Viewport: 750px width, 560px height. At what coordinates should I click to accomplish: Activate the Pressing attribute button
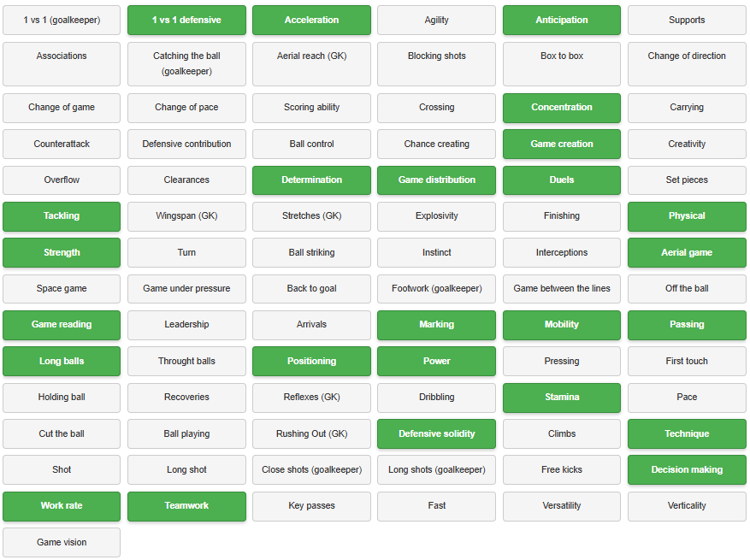coord(562,361)
